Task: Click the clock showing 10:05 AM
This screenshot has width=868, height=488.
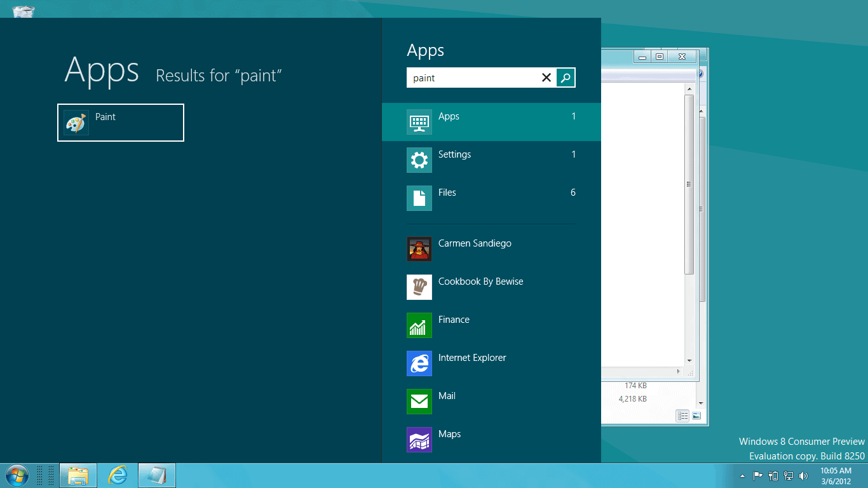Action: tap(836, 476)
